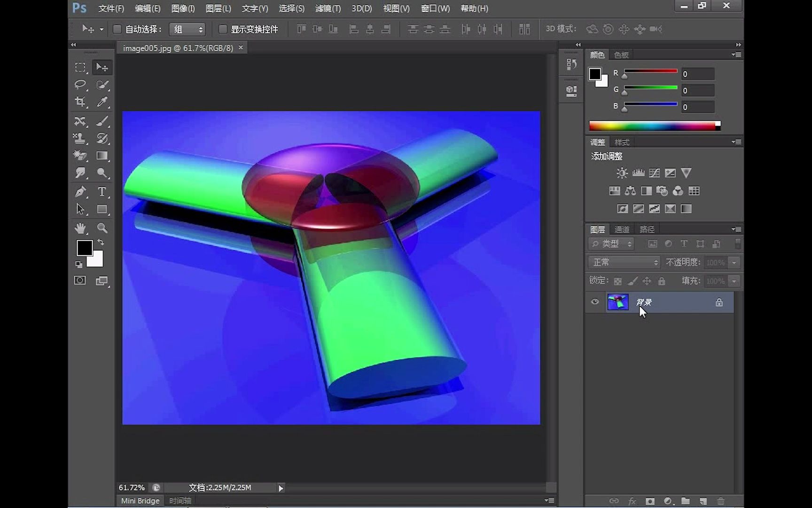This screenshot has width=812, height=508.
Task: Open the 填充 fill dropdown arrow
Action: tap(734, 281)
